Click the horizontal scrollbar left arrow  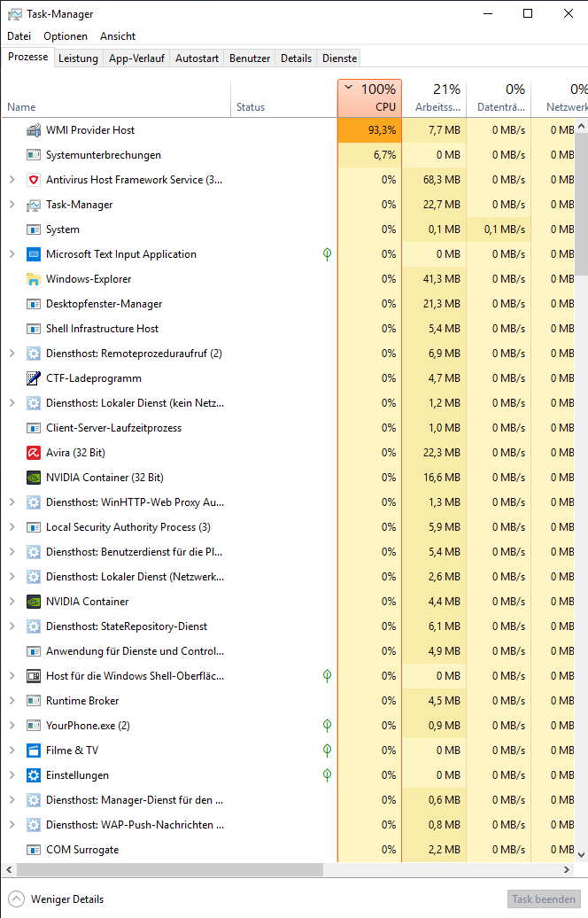click(x=9, y=870)
